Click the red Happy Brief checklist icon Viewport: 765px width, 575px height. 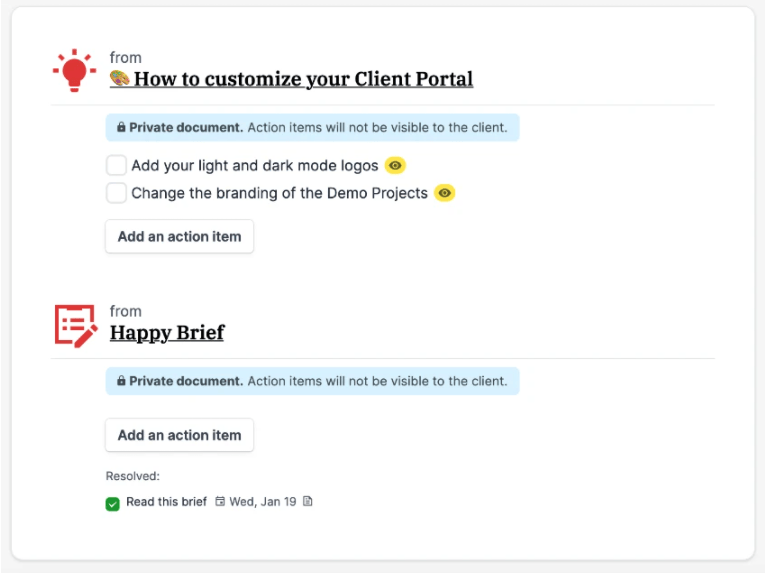75,325
